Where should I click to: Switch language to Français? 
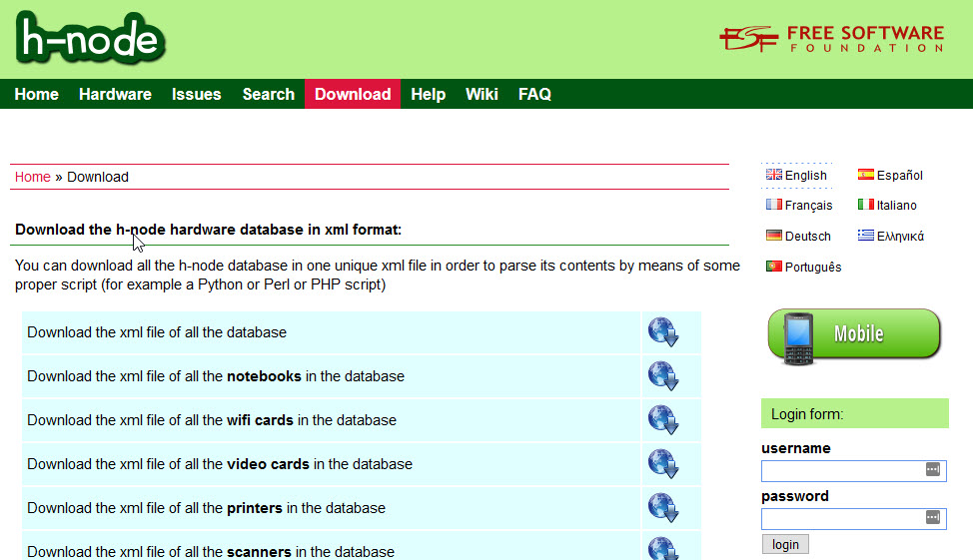(x=808, y=206)
